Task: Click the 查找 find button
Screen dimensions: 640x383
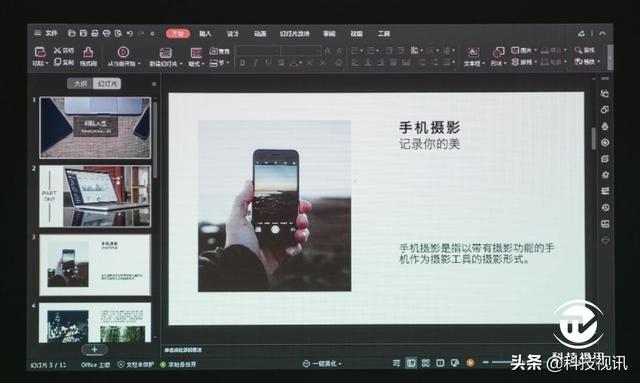Action: point(584,50)
